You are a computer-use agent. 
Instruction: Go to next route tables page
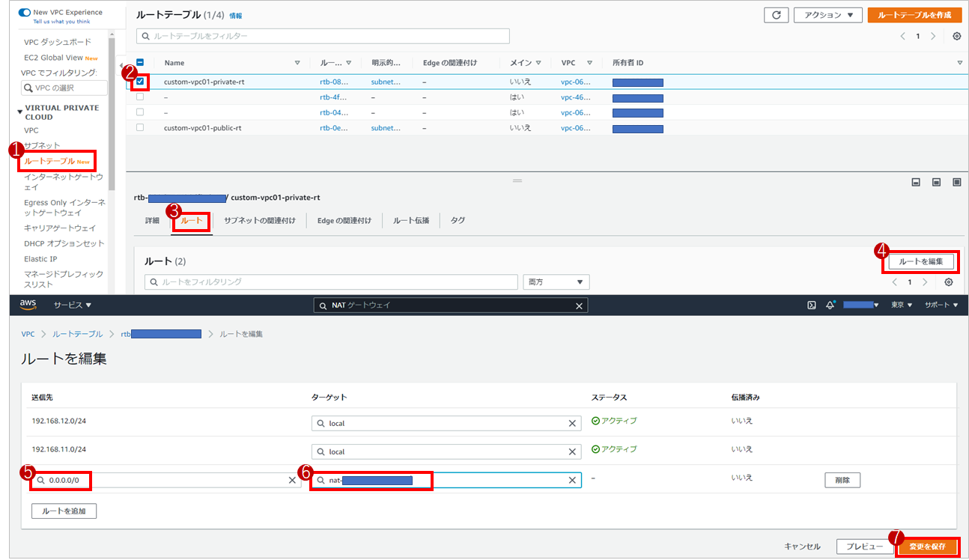point(932,36)
